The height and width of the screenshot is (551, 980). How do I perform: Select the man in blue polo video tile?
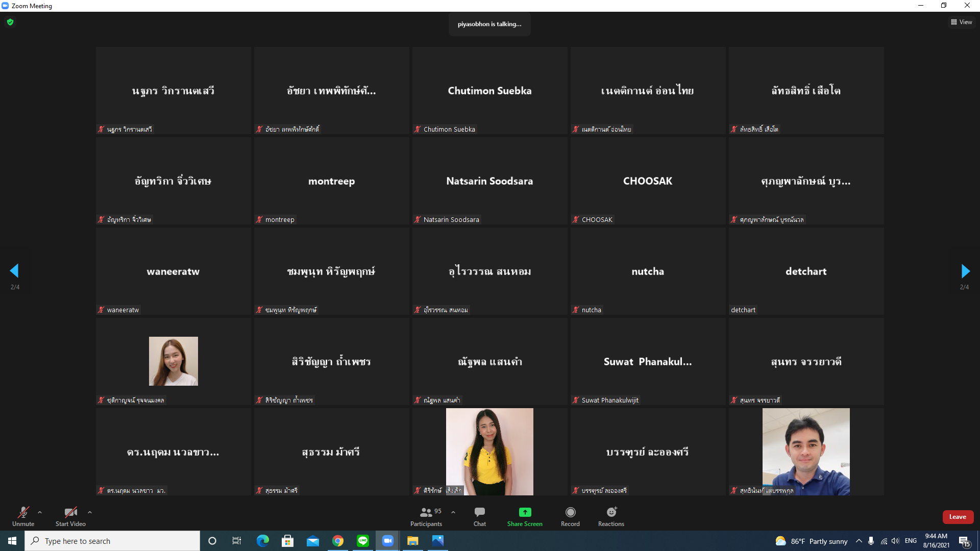pos(806,452)
